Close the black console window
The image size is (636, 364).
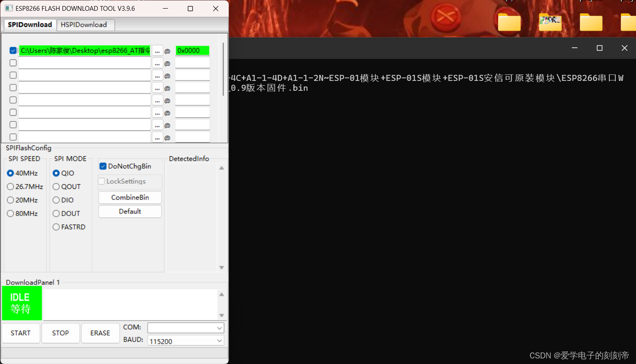tap(624, 48)
